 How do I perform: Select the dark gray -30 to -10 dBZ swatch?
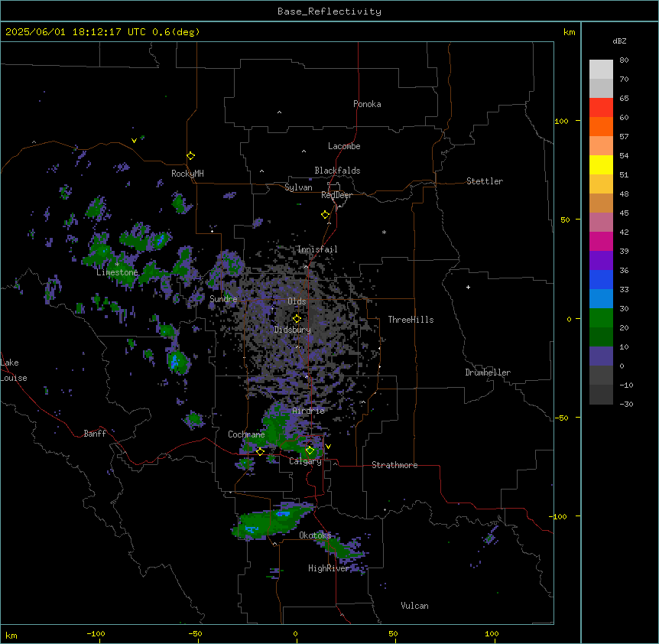[x=601, y=395]
